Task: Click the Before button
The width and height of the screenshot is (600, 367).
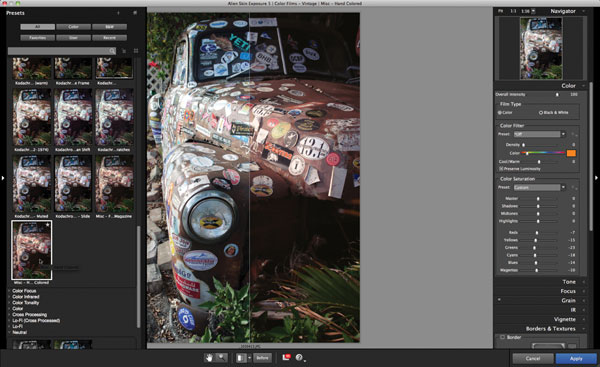Action: [x=262, y=358]
